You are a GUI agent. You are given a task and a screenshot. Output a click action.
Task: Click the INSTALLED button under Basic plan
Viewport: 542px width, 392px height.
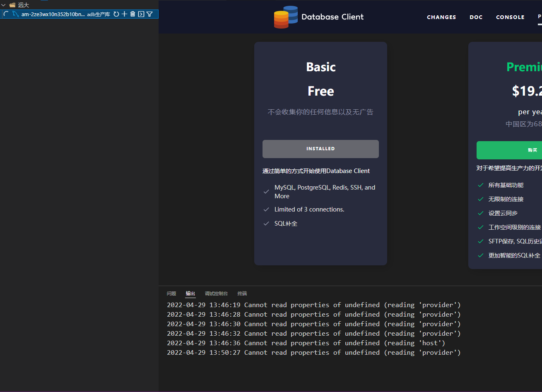320,149
